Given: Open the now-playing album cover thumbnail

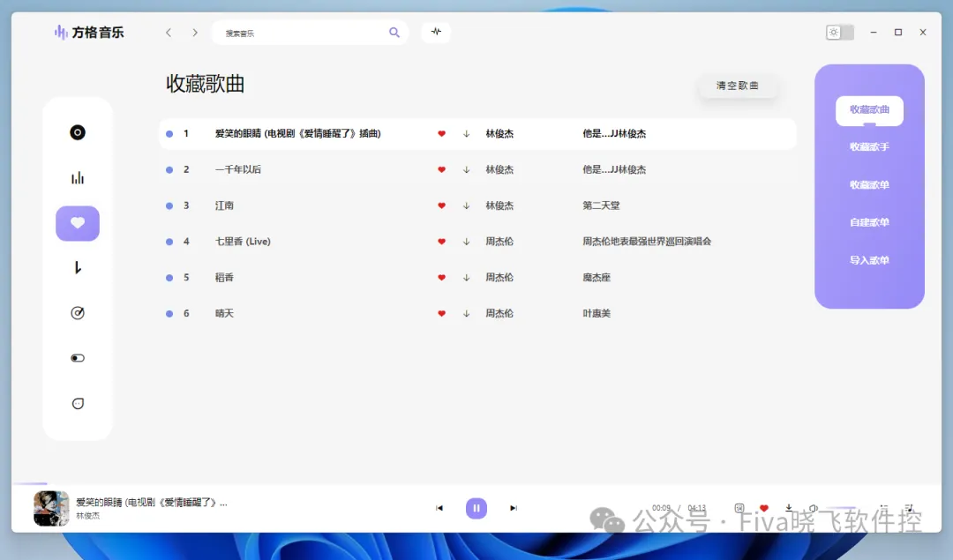Looking at the screenshot, I should click(51, 508).
